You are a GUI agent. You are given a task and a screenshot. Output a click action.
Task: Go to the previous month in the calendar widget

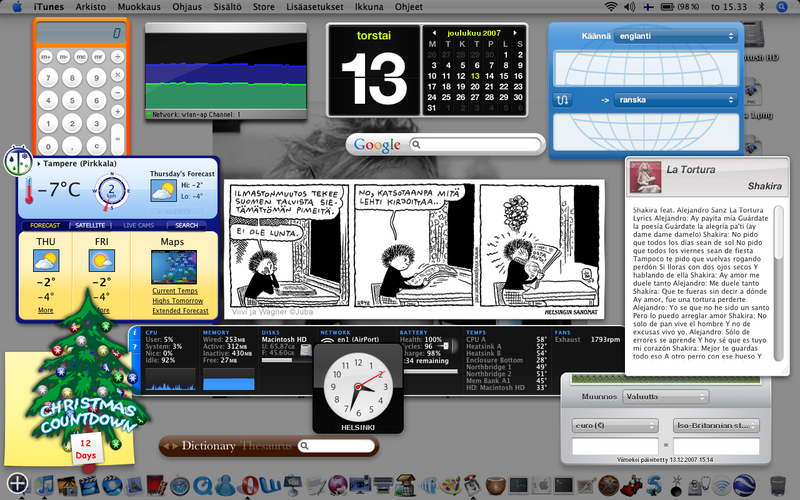click(434, 33)
